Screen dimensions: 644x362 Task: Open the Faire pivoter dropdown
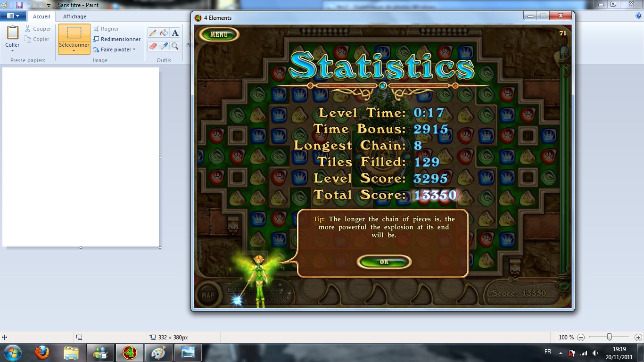pos(115,49)
